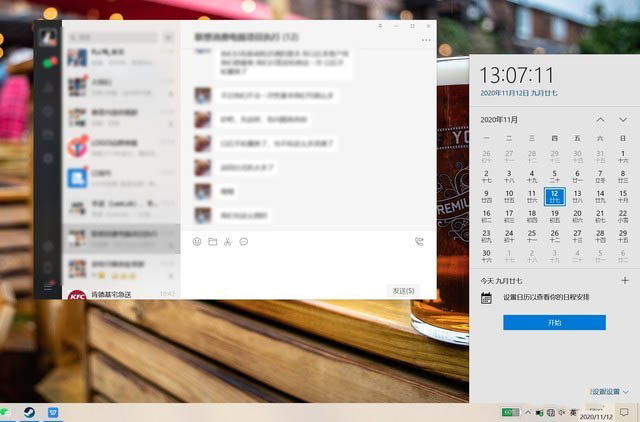The width and height of the screenshot is (640, 422).
Task: Select November 30 in the calendar
Action: coord(486,256)
